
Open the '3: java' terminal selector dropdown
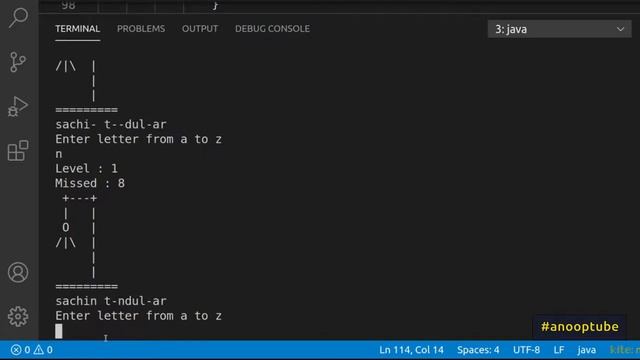click(560, 29)
